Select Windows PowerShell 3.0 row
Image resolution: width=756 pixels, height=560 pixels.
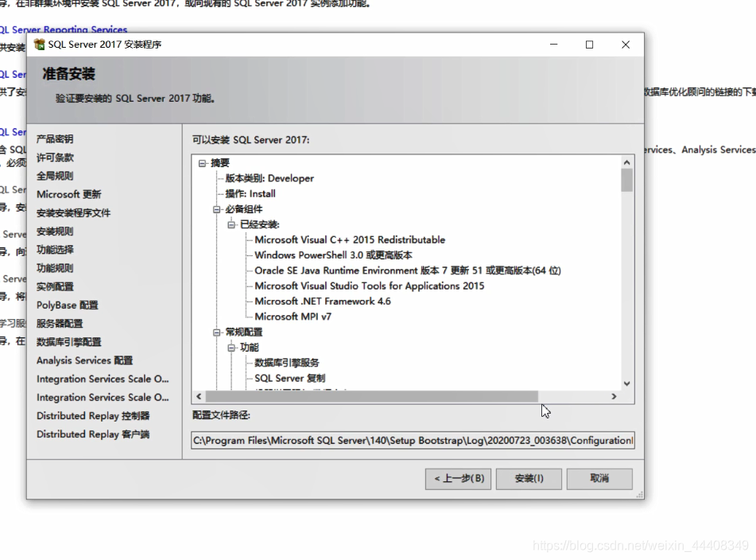coord(334,255)
